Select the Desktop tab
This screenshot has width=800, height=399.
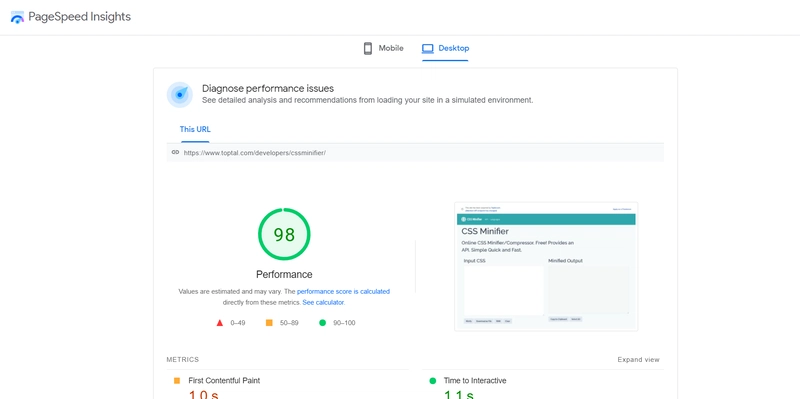coord(445,48)
